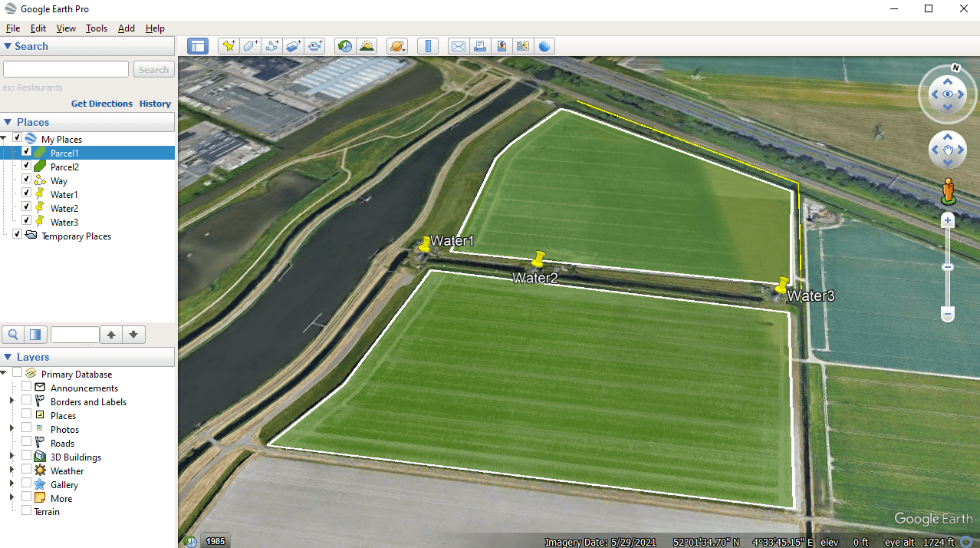Expand the 3D Buildings layer tree
Viewport: 980px width, 548px height.
[12, 457]
